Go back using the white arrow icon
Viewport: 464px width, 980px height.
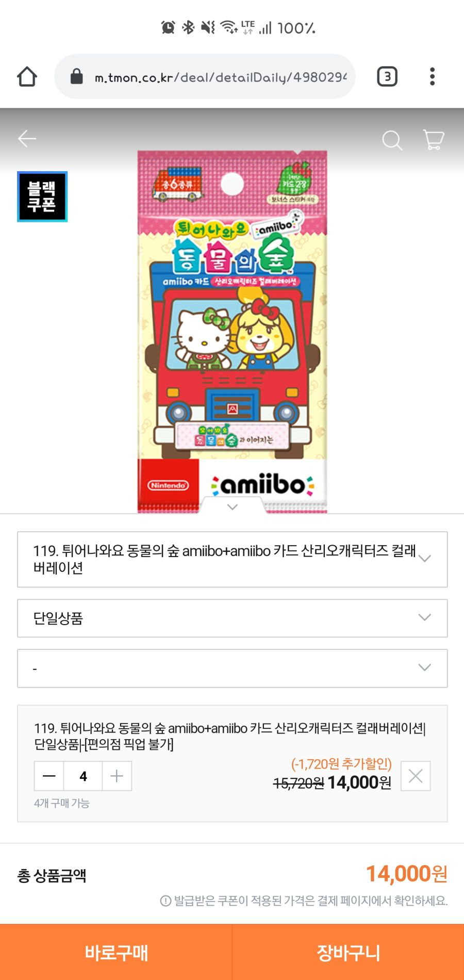(27, 139)
